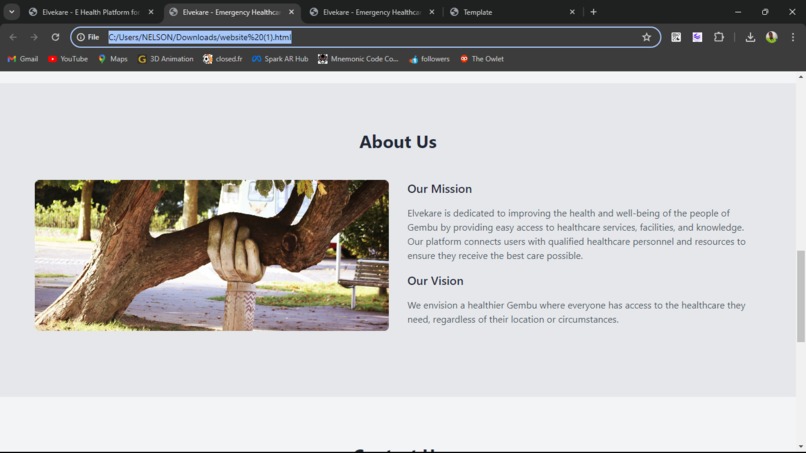Open closed.fr bookmark

[x=223, y=59]
